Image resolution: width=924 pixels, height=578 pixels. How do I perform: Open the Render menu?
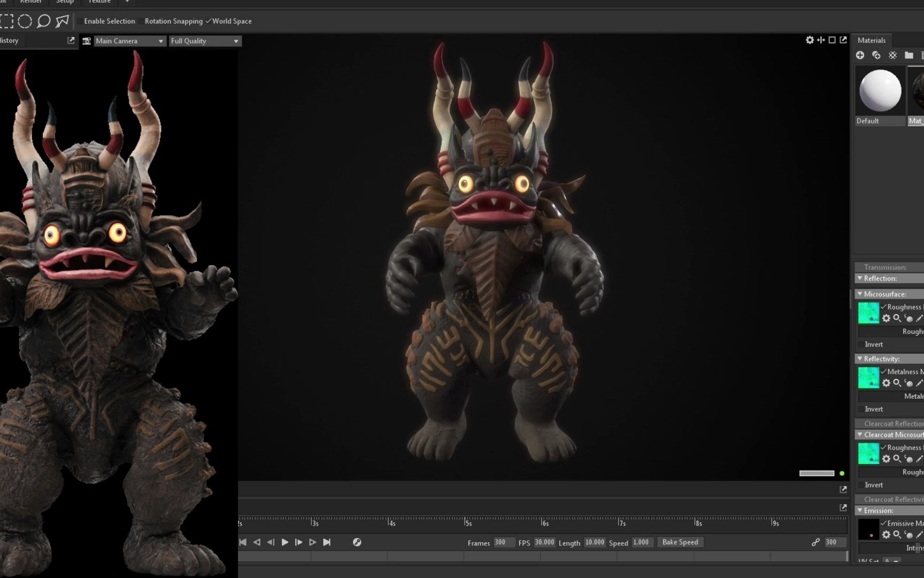(x=30, y=2)
